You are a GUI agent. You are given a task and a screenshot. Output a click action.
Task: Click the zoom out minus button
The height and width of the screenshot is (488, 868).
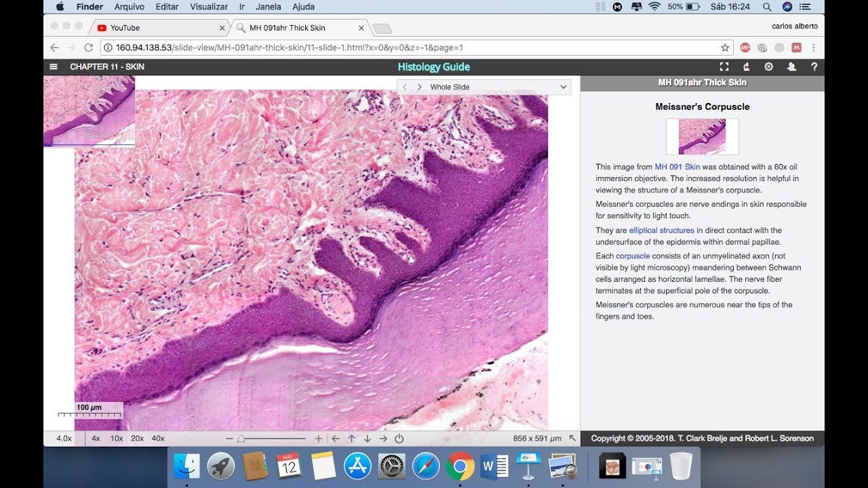click(230, 439)
